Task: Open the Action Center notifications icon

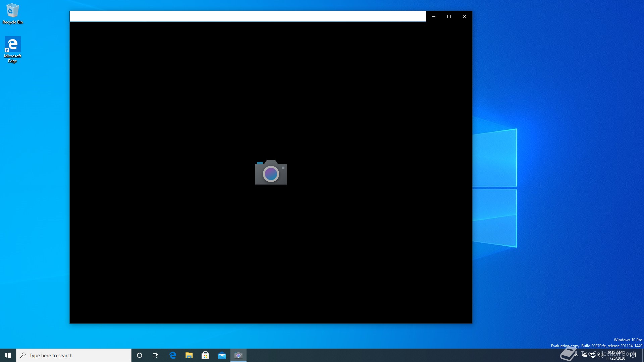Action: tap(633, 355)
